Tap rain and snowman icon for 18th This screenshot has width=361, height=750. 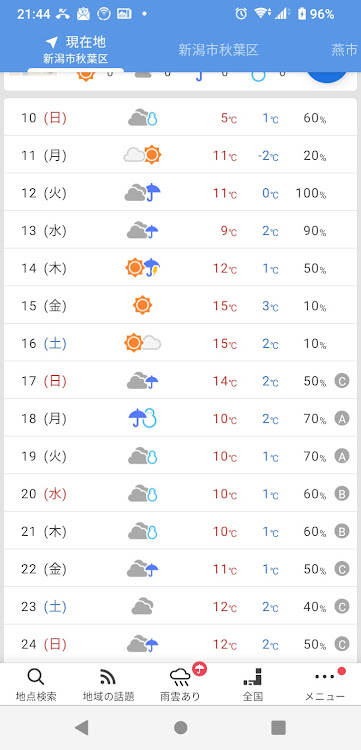point(142,419)
